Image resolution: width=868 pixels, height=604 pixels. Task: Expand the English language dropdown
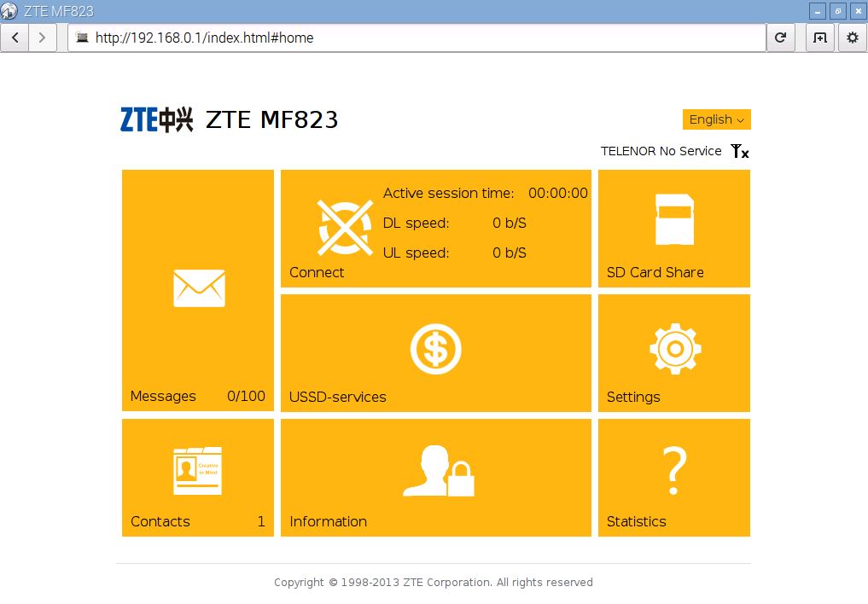point(716,119)
